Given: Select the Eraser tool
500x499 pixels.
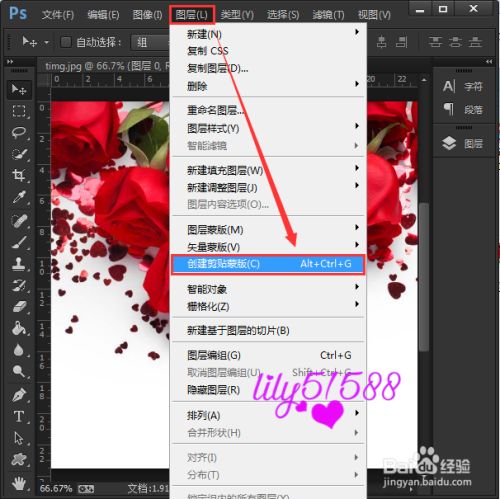Looking at the screenshot, I should point(19,307).
